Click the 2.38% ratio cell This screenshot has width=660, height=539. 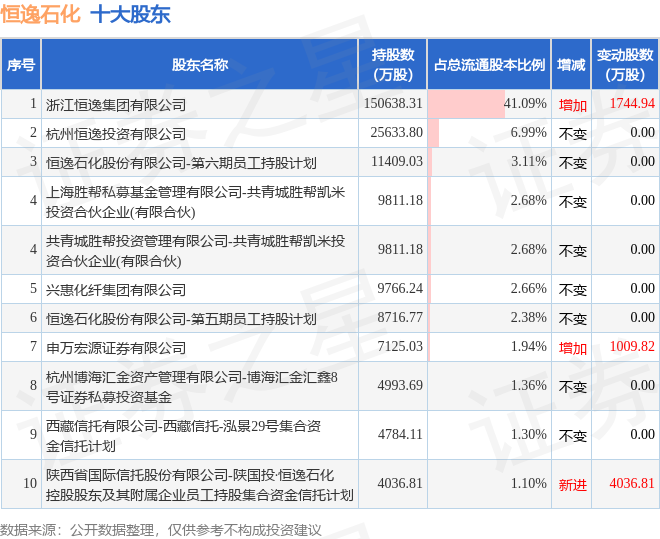pyautogui.click(x=489, y=318)
